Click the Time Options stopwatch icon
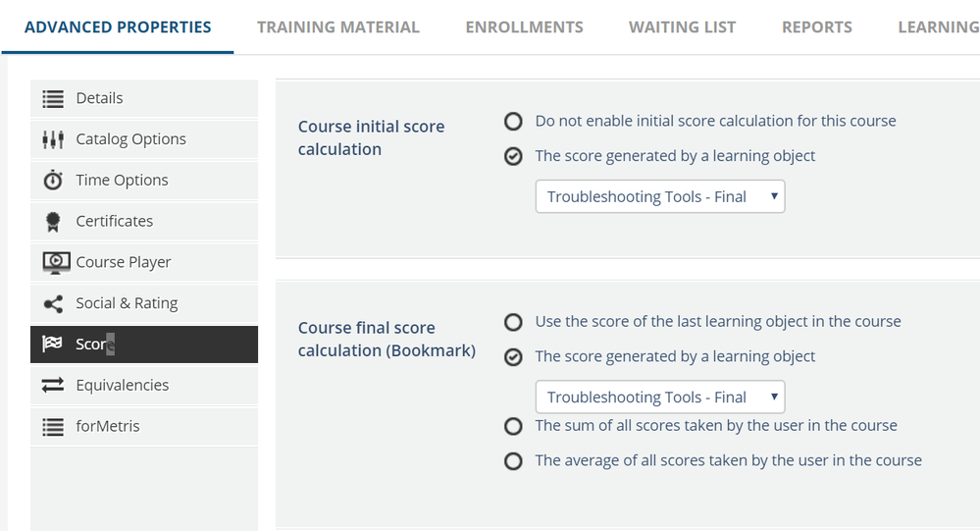980x531 pixels. (53, 181)
